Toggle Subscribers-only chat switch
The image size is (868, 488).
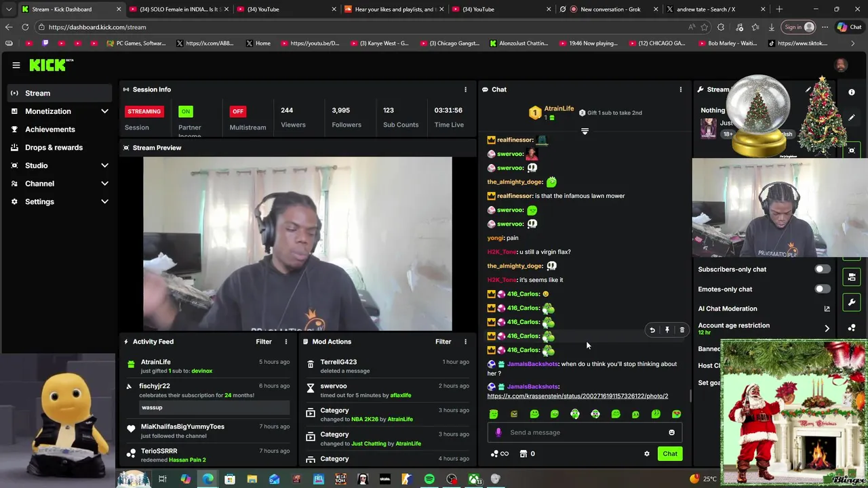[822, 269]
